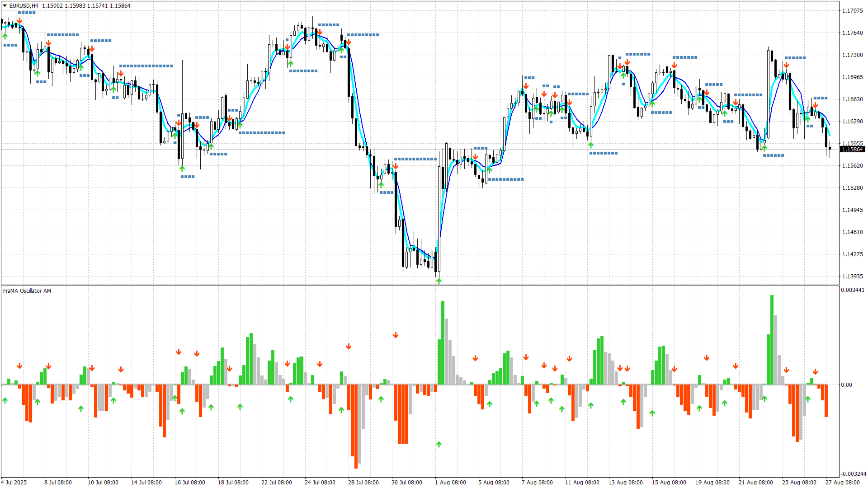Click the 10 Jul 08:00 time label

coord(103,483)
